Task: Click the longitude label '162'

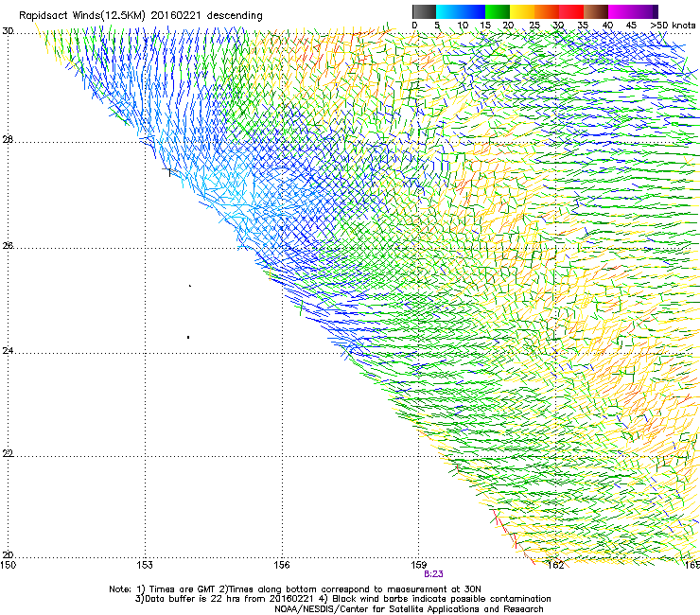Action: click(556, 565)
